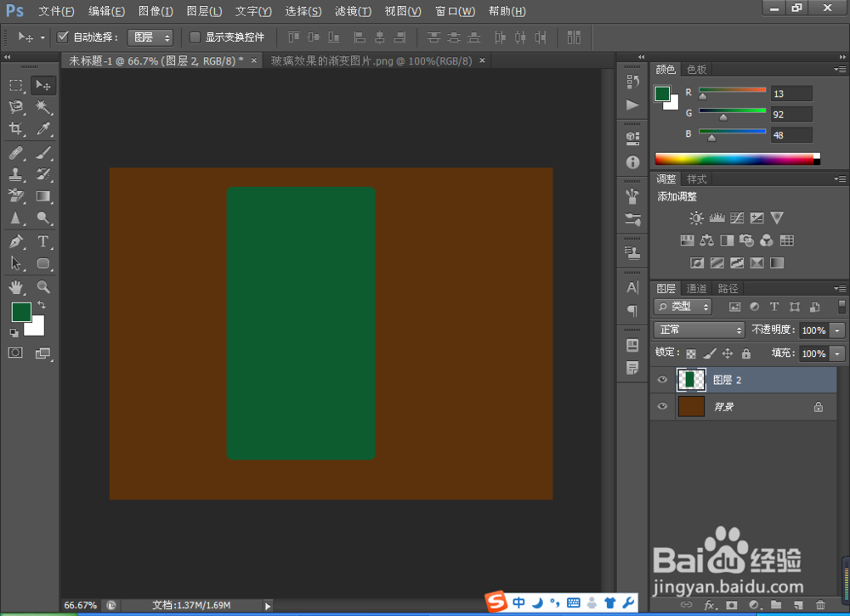Open the color panel flyout menu
Viewport: 850px width, 616px height.
pyautogui.click(x=840, y=70)
